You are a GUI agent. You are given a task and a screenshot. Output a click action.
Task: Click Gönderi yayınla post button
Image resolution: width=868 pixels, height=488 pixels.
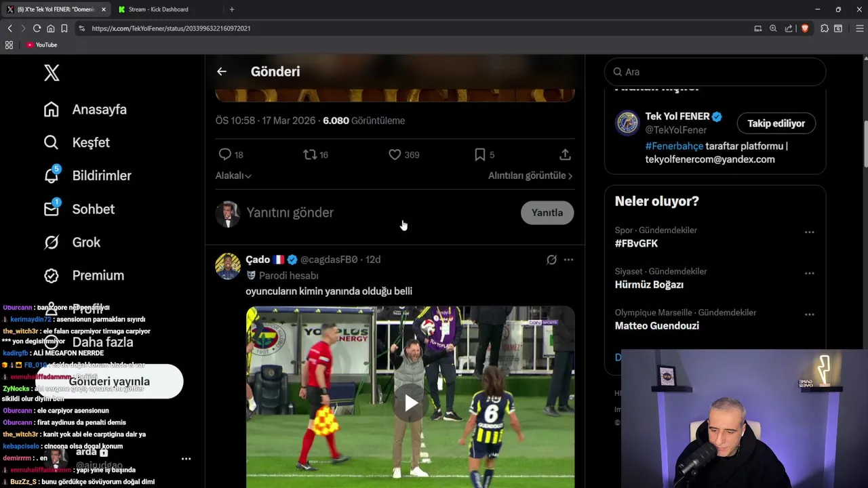(109, 382)
